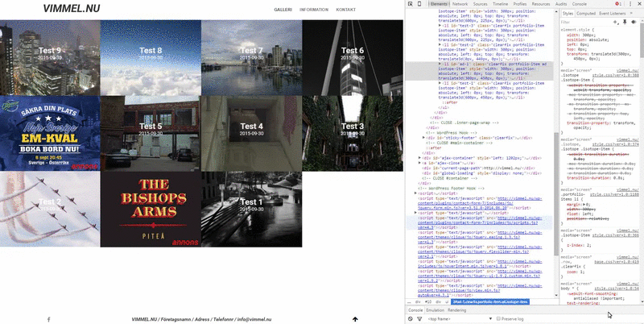Enable the Preserve log checkbox
Image resolution: width=644 pixels, height=324 pixels.
pos(498,318)
